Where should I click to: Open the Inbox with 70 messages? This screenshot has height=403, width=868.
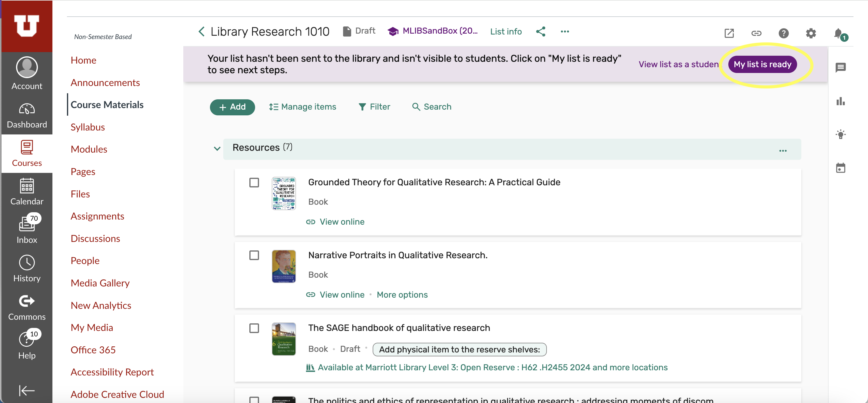[27, 229]
